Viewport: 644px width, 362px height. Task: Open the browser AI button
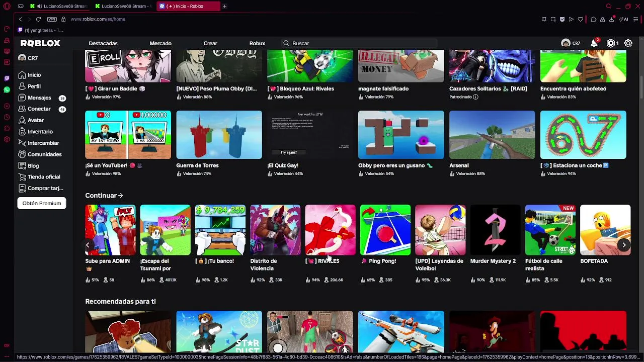coord(624,19)
